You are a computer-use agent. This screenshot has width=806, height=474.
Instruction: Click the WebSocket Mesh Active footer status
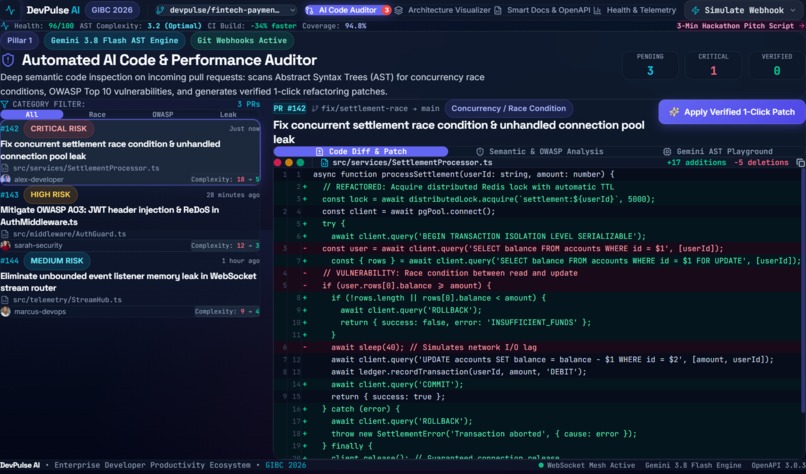587,465
